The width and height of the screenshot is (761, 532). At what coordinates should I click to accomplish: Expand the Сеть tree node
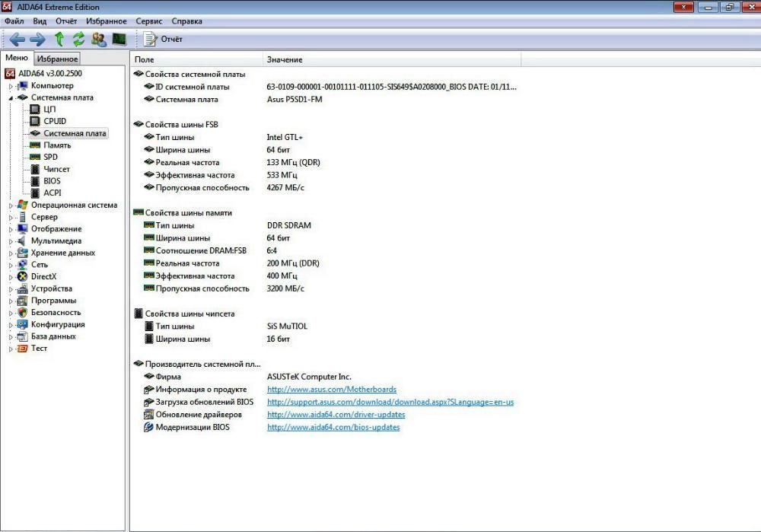(11, 265)
